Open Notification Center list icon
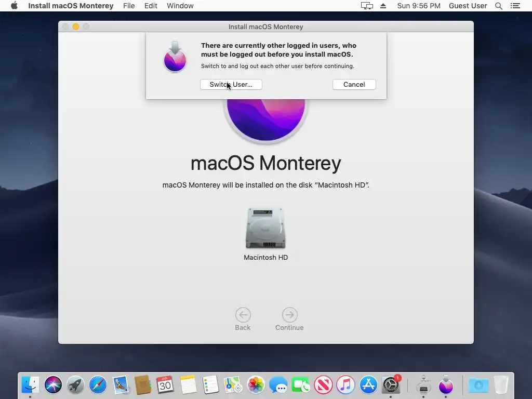The height and width of the screenshot is (399, 532). click(x=515, y=6)
